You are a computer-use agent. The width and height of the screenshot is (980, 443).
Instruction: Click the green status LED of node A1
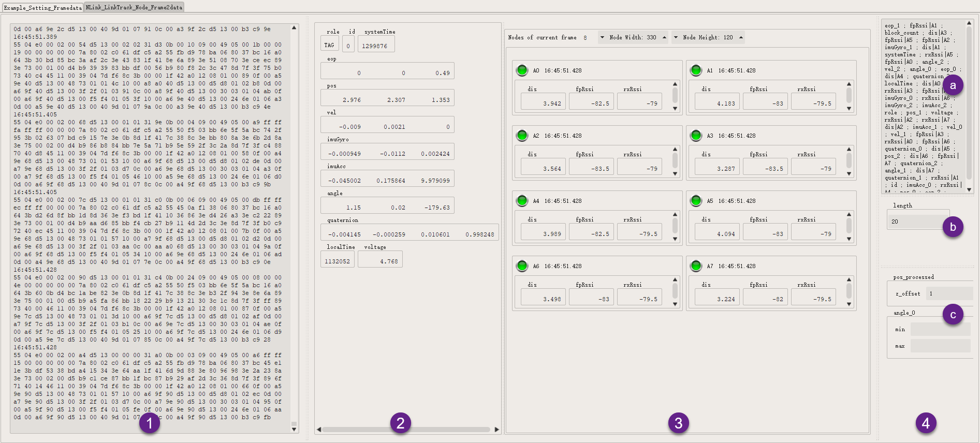point(696,70)
